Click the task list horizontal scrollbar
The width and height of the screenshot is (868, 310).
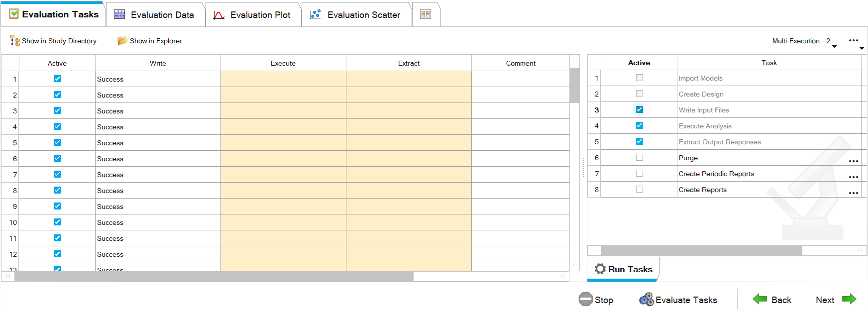point(701,250)
